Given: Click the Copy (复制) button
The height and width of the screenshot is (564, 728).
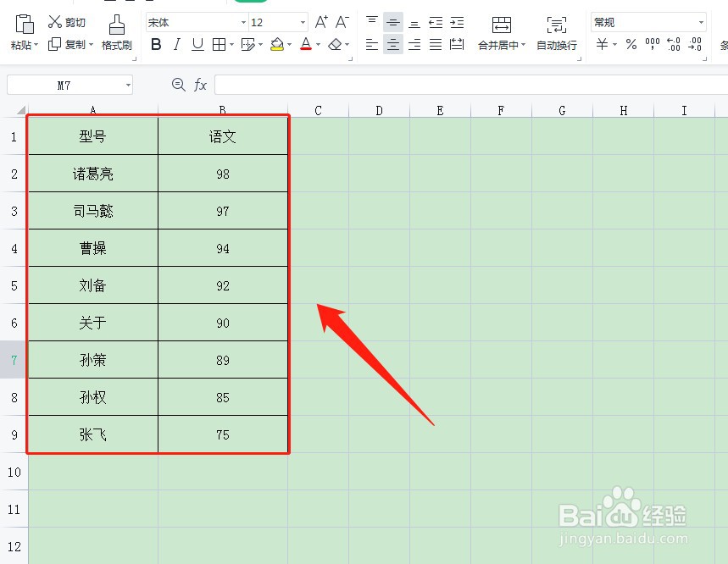Looking at the screenshot, I should 68,45.
